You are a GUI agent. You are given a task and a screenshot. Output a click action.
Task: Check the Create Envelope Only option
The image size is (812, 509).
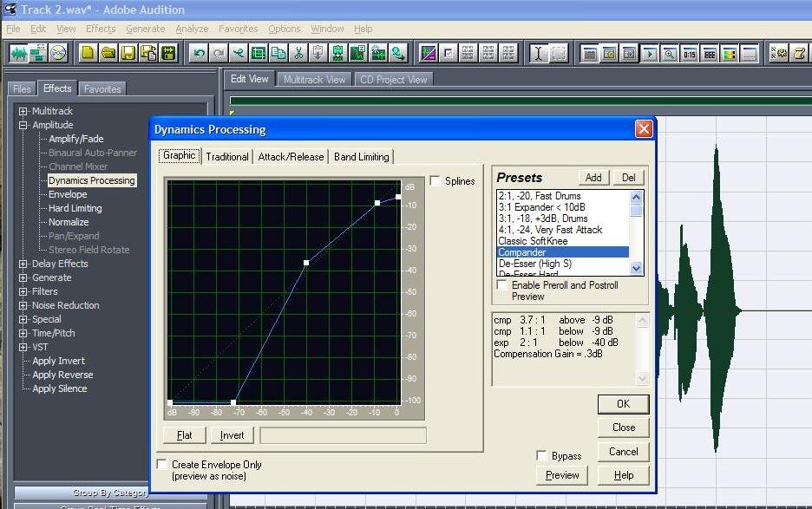click(162, 464)
